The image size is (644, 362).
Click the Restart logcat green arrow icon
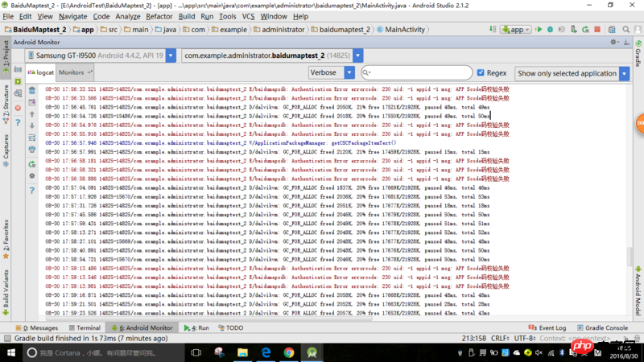[32, 164]
